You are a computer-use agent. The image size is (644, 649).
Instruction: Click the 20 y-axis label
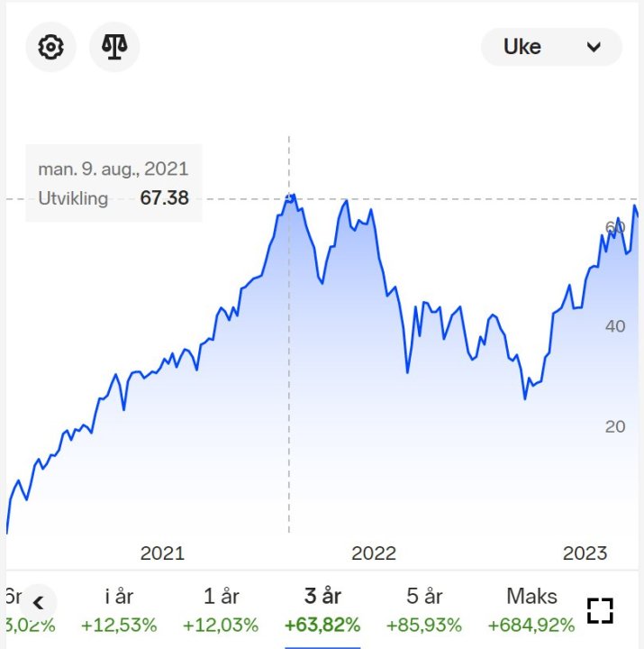point(615,426)
